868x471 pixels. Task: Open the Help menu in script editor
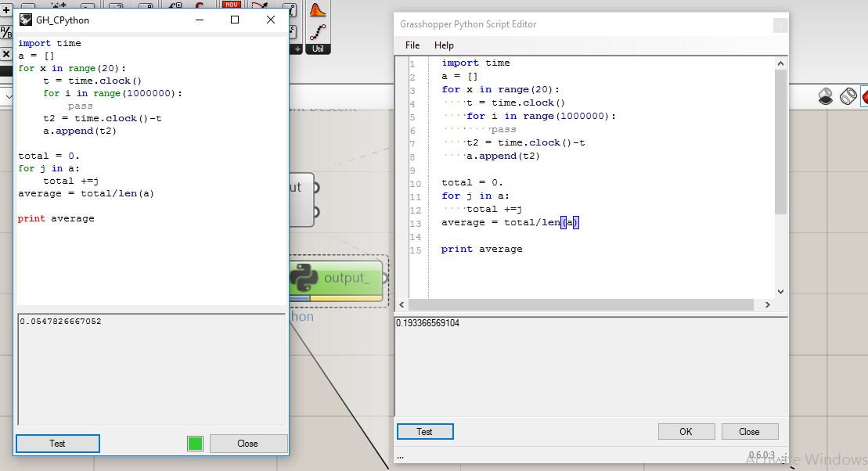tap(444, 45)
